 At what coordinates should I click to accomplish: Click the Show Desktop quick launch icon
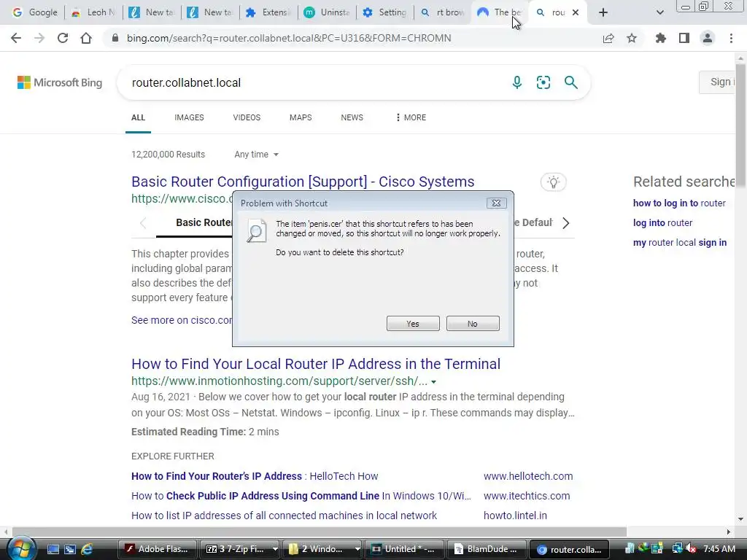pos(53,549)
